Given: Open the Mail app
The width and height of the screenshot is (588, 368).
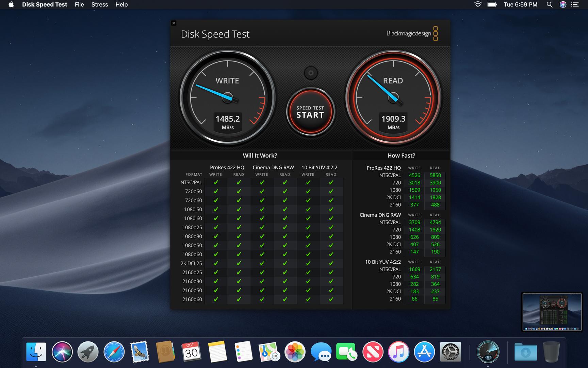Looking at the screenshot, I should click(140, 352).
